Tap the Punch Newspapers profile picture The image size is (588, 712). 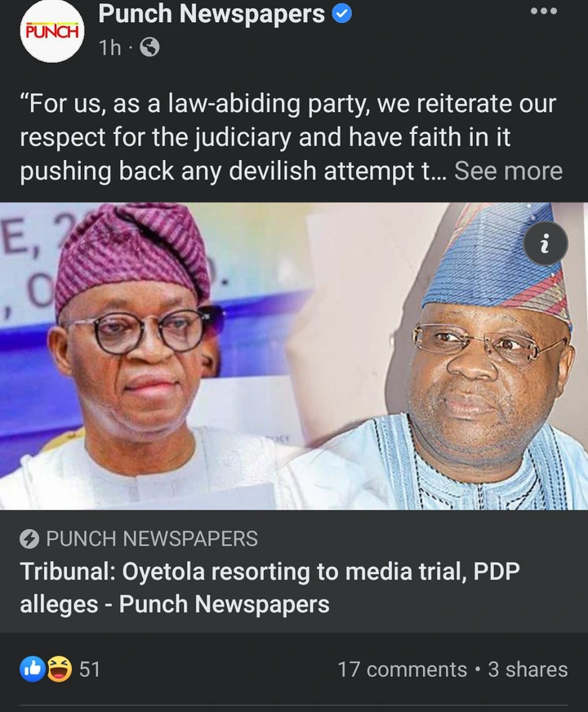coord(51,31)
